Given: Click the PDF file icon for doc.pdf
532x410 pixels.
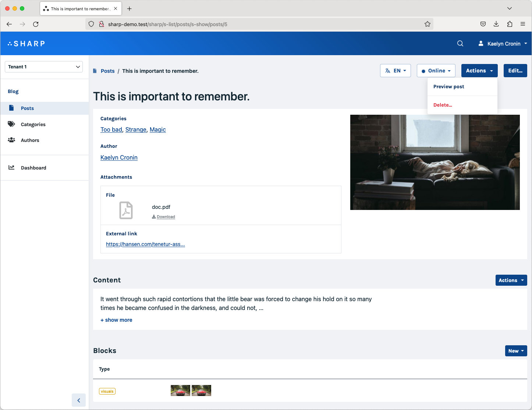Looking at the screenshot, I should point(126,210).
